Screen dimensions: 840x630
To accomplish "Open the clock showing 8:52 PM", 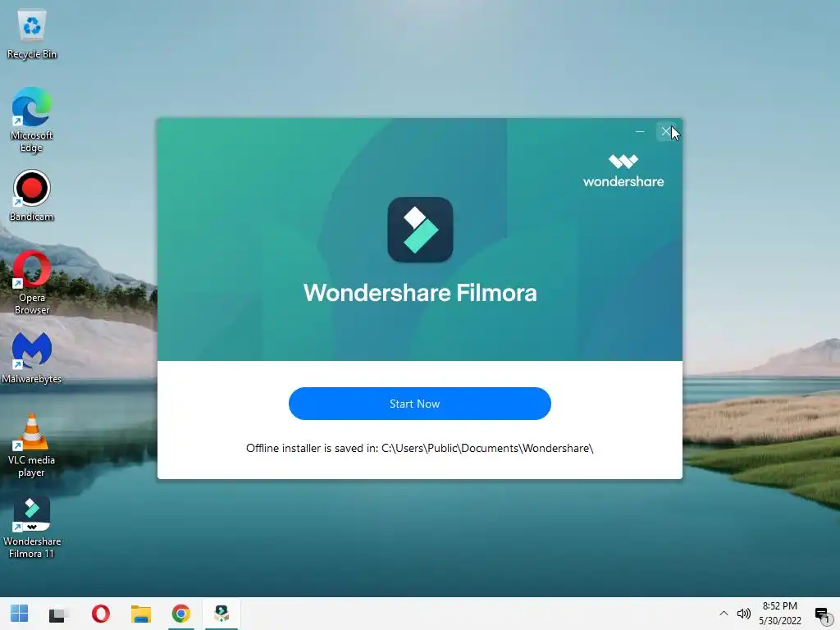I will click(x=780, y=614).
